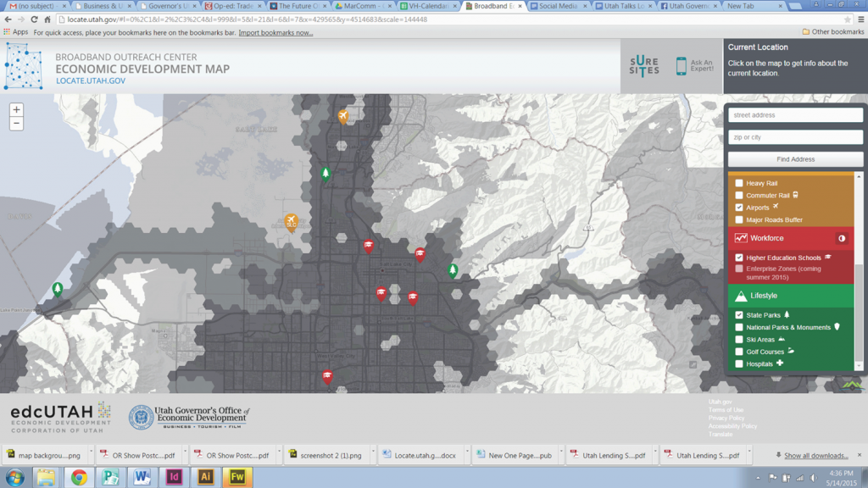Select the orange SLC airport map marker

[x=292, y=223]
